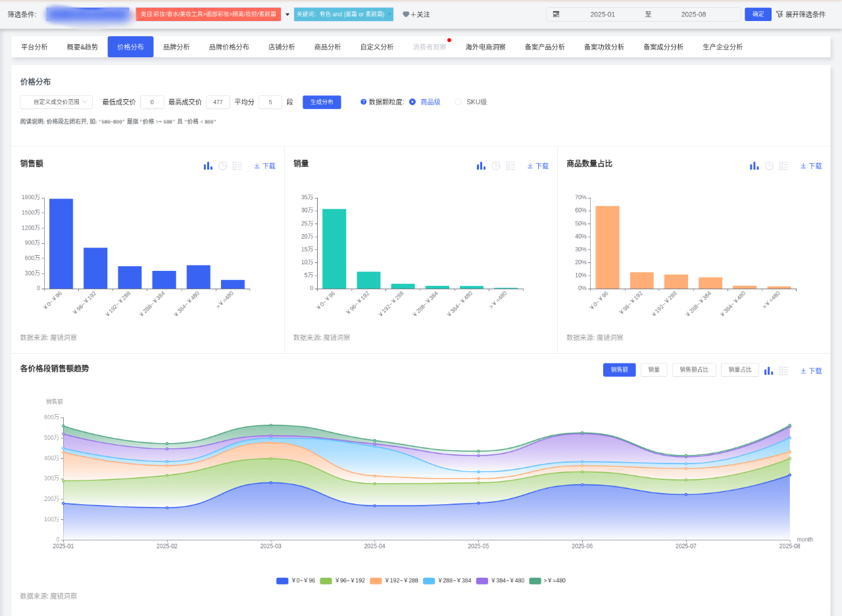This screenshot has height=616, width=842.
Task: Click the help icon beside 数据颗粒度
Action: 363,102
